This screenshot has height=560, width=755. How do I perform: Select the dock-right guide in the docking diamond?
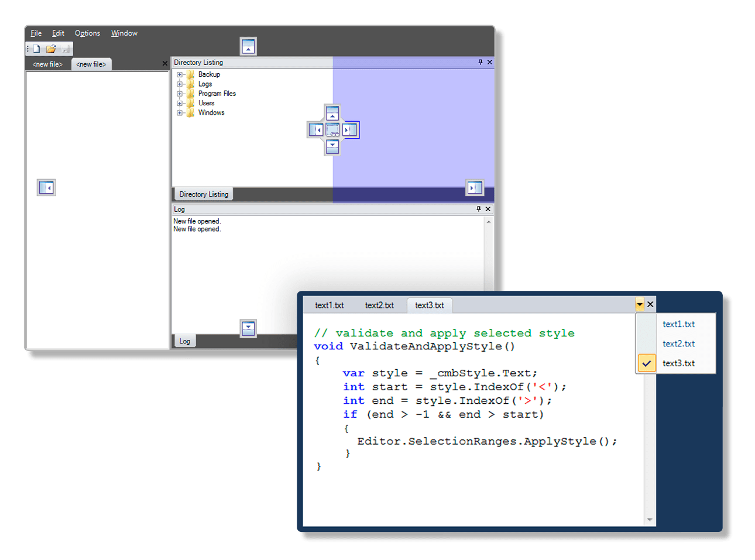[349, 130]
